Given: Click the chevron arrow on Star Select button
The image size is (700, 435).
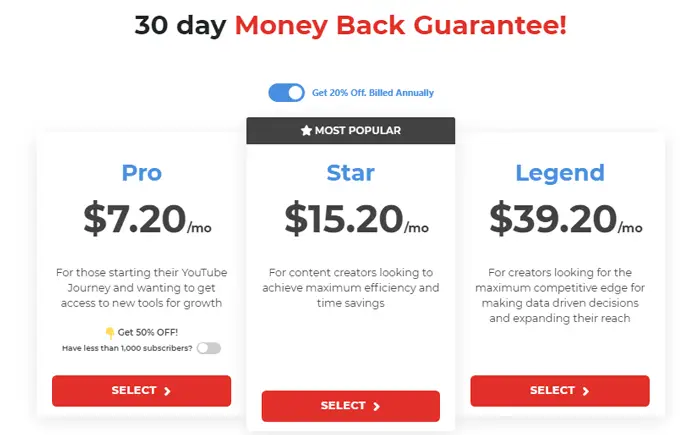Looking at the screenshot, I should [376, 406].
